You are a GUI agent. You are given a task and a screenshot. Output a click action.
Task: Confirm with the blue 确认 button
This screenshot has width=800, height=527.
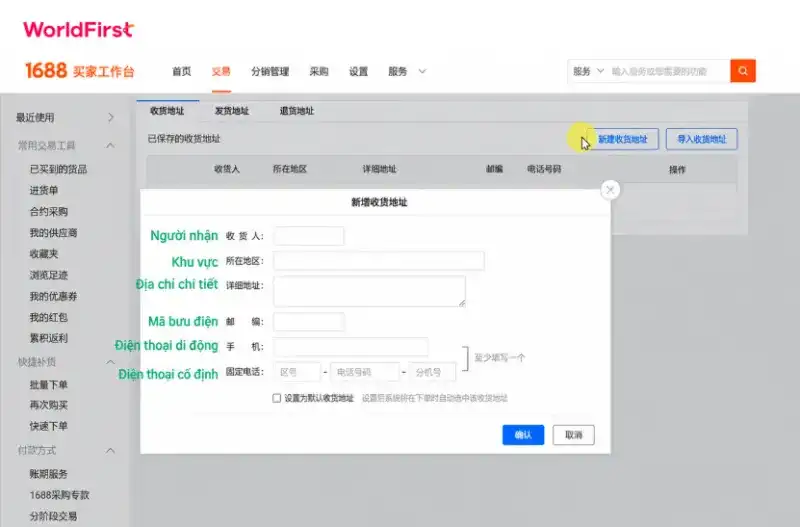click(x=523, y=435)
